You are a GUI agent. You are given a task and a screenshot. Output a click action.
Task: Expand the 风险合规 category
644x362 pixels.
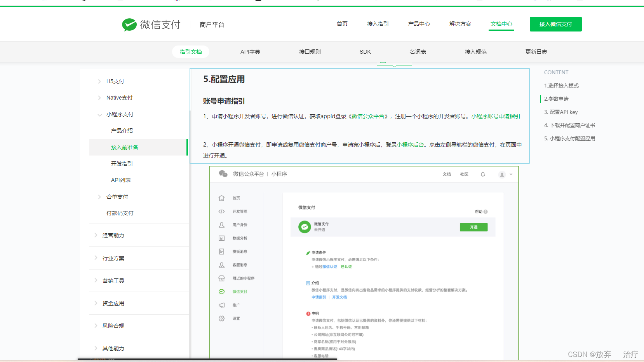tap(96, 325)
